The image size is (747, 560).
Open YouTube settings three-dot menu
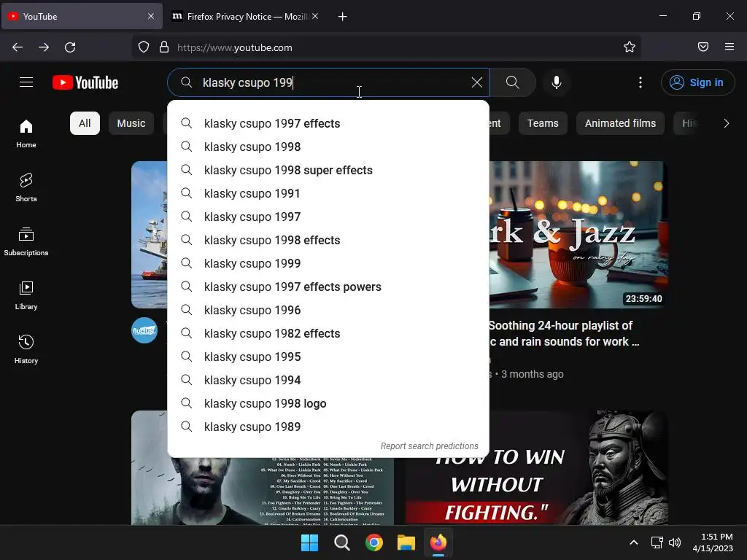coord(640,82)
